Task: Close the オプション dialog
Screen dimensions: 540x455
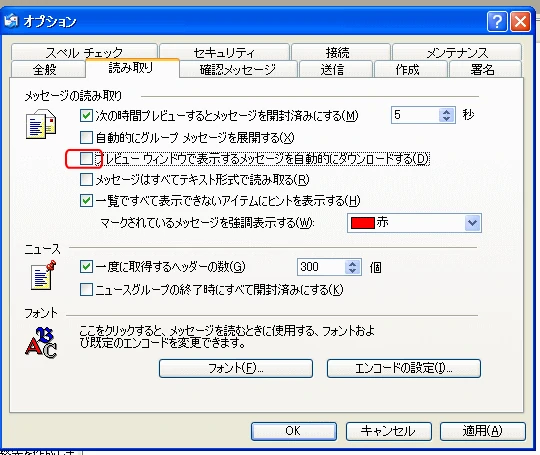Action: [520, 22]
